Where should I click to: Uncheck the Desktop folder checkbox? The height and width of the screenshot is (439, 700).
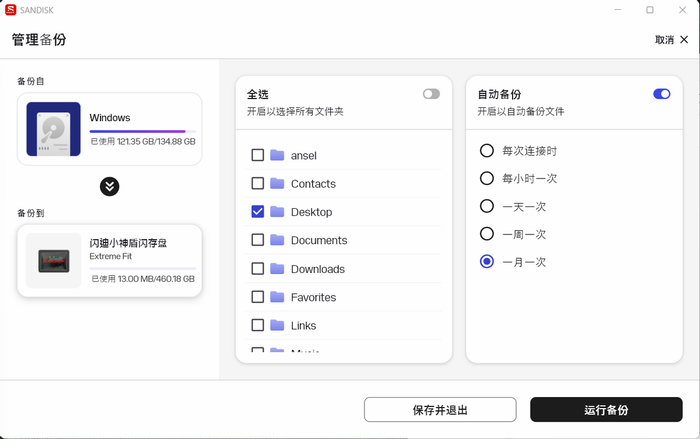point(258,211)
